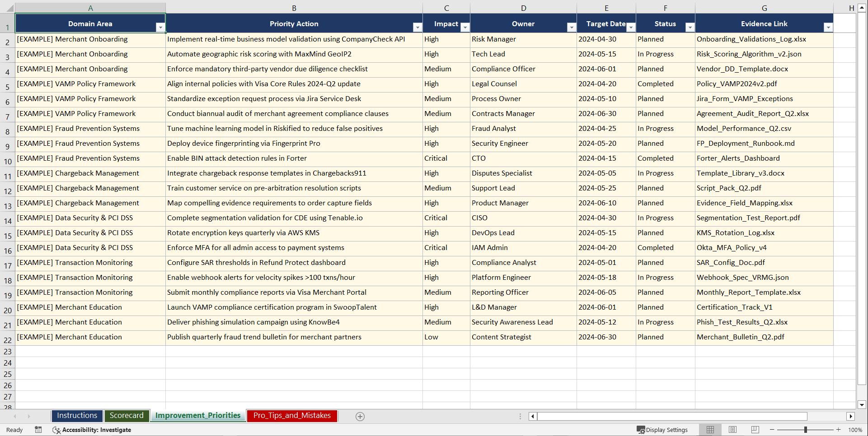Start macro recording from the status bar

point(38,430)
